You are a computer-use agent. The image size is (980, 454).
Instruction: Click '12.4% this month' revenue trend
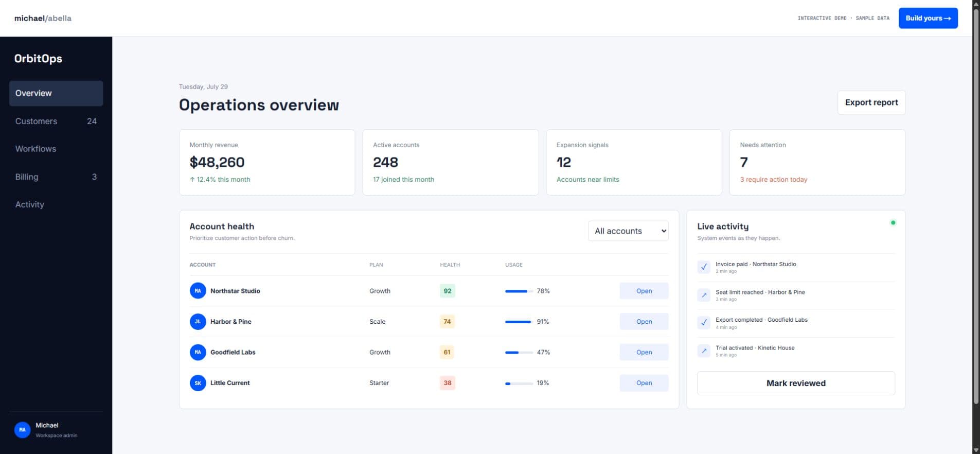pos(220,180)
